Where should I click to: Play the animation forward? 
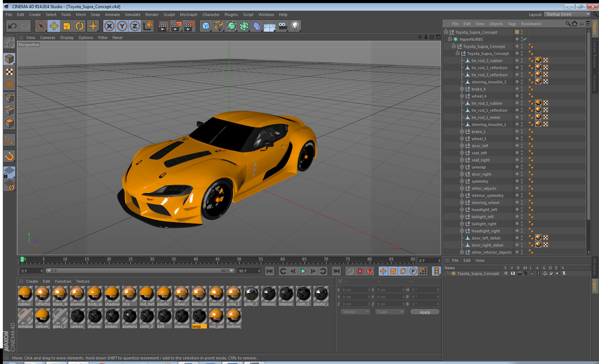click(303, 271)
